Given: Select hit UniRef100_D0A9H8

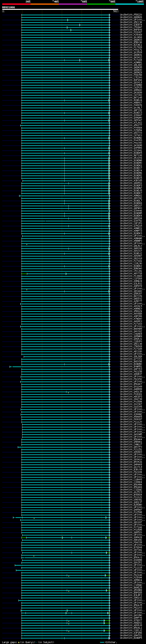Looking at the screenshot, I should coord(131,560).
